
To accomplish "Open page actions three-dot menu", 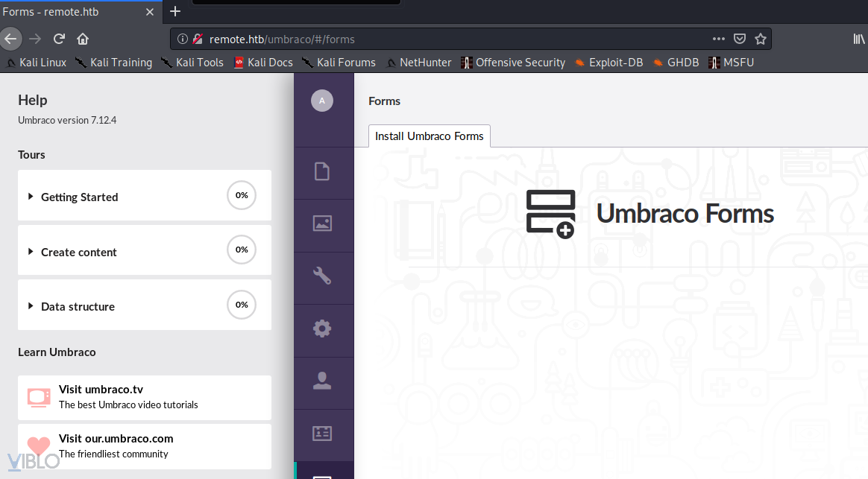I will coord(719,39).
